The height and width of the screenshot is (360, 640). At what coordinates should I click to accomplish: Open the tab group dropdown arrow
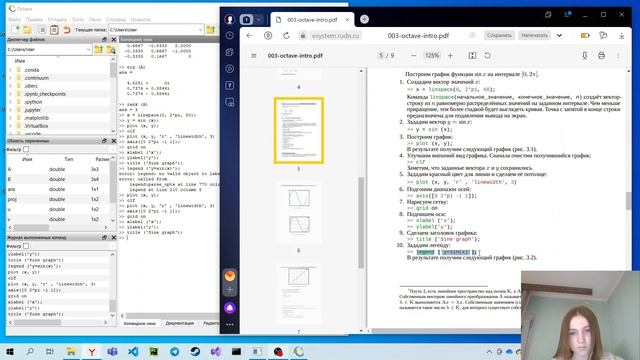click(x=258, y=19)
